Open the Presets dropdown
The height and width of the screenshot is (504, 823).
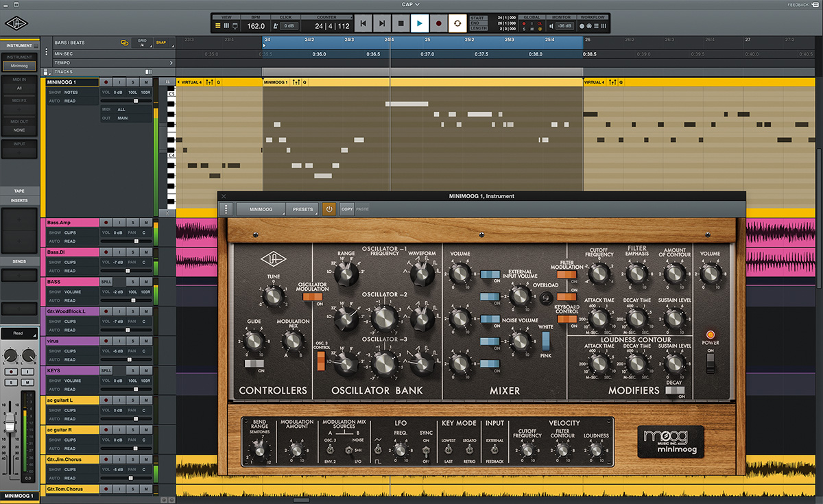tap(302, 209)
